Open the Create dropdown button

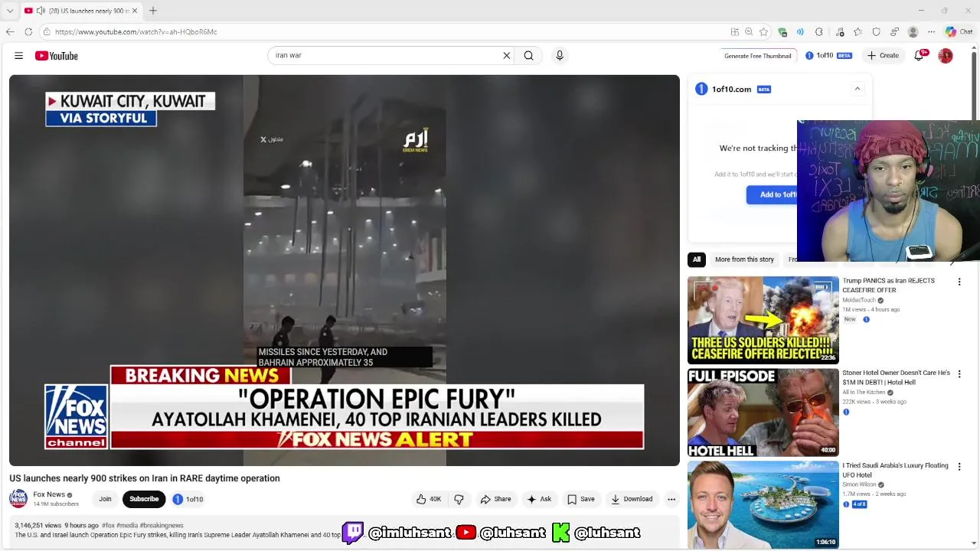click(883, 56)
